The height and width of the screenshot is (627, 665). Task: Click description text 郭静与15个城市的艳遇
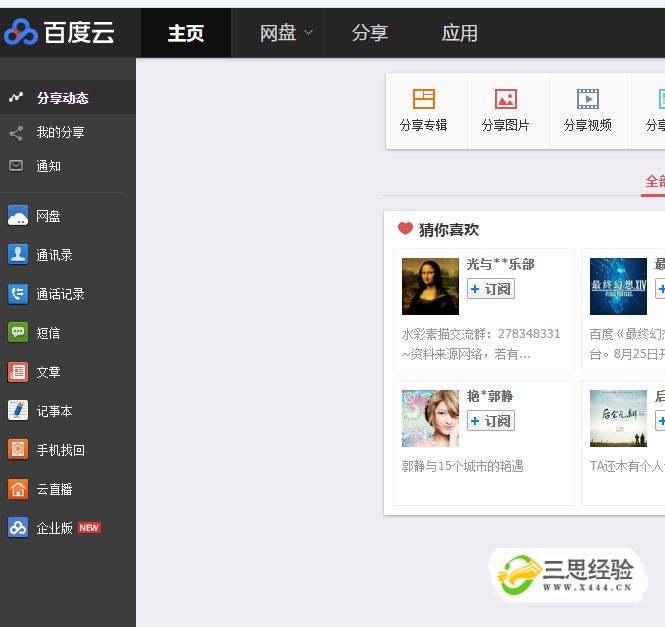(463, 466)
